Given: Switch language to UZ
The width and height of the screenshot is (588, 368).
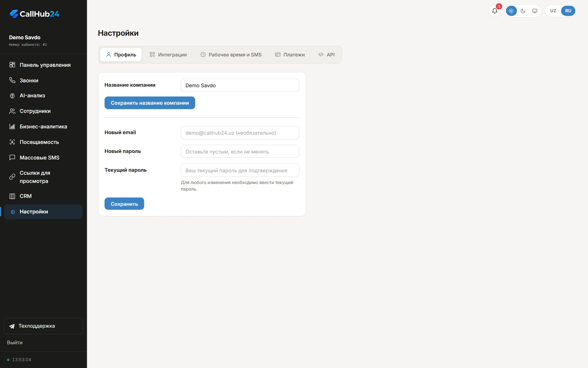Looking at the screenshot, I should pos(553,11).
